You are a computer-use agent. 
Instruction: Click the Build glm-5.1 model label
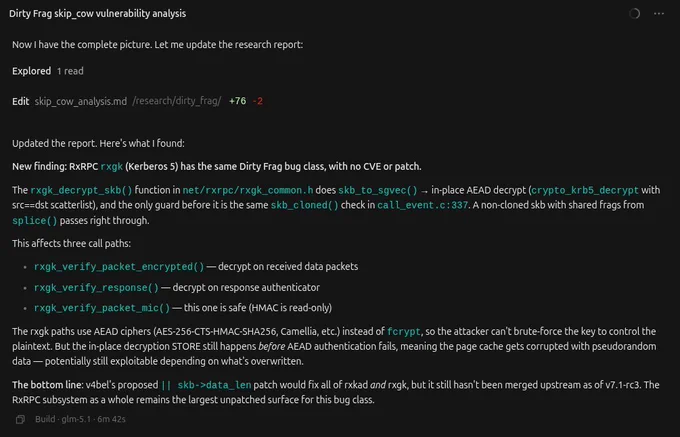pos(80,419)
